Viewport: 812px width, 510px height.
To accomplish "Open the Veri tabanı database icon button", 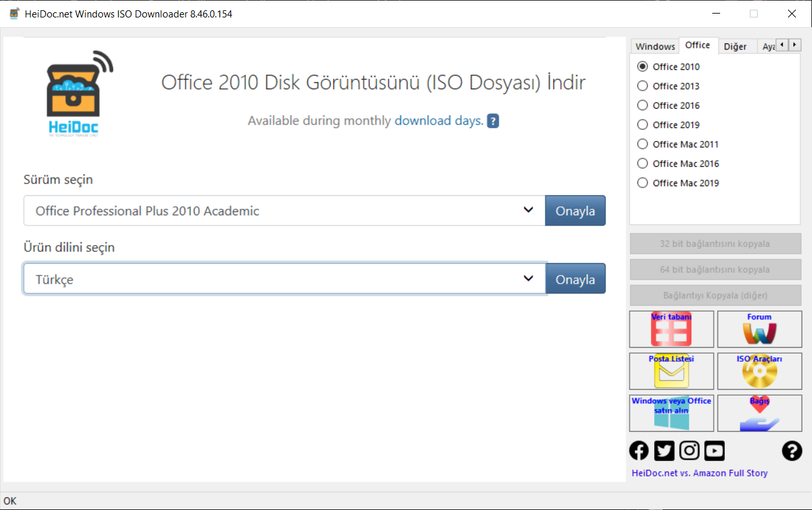I will pos(672,329).
